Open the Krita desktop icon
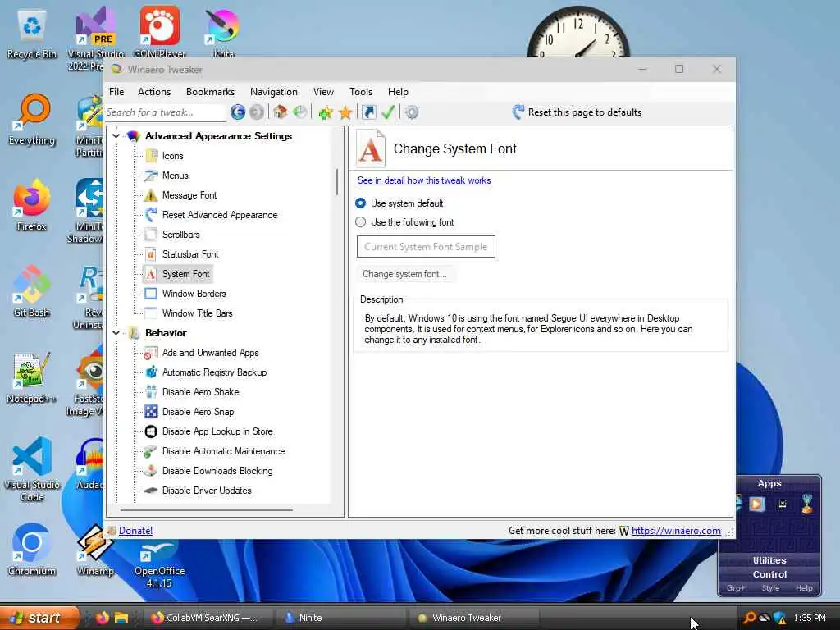Screen dimensions: 840x630 pos(223,32)
